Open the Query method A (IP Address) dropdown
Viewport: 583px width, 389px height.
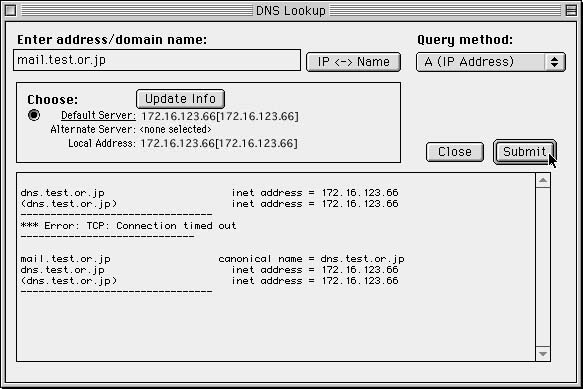point(490,62)
